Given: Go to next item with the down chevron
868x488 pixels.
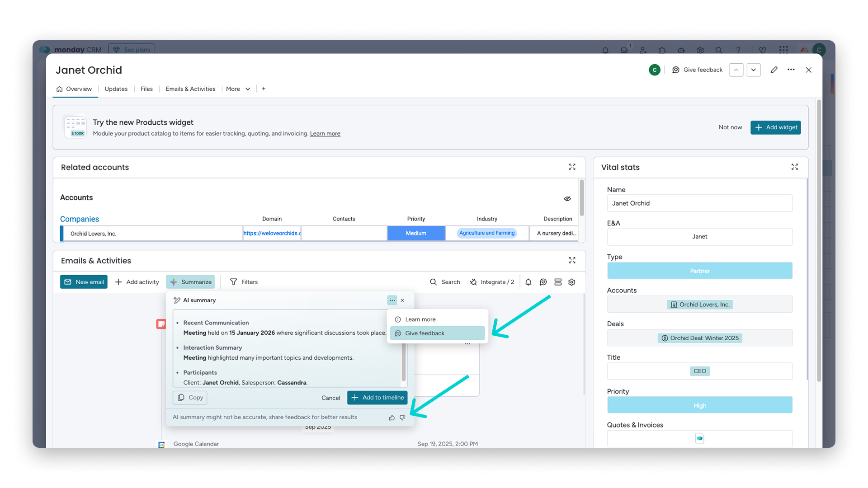Looking at the screenshot, I should (754, 70).
